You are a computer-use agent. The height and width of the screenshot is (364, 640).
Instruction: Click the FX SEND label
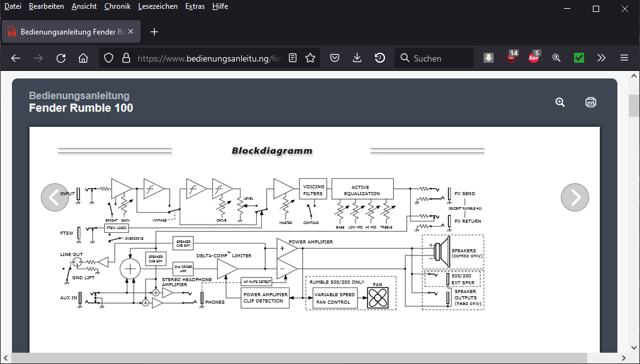point(465,194)
